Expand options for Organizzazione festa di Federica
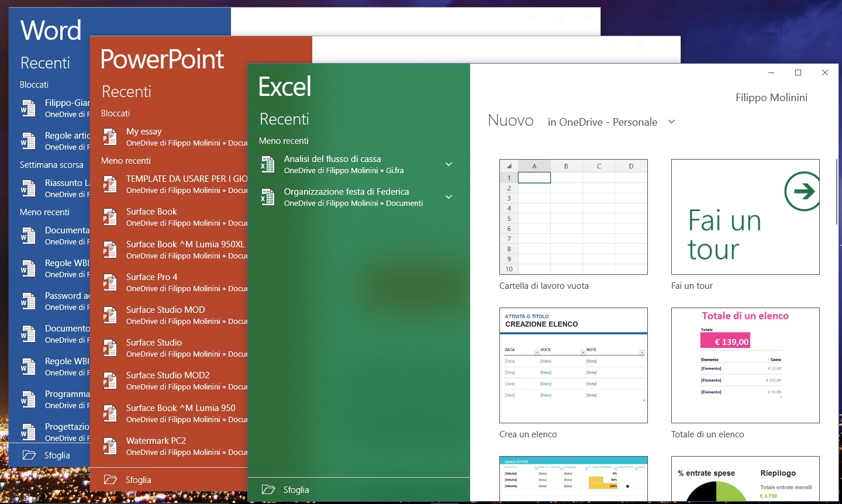Viewport: 842px width, 504px height. point(448,197)
